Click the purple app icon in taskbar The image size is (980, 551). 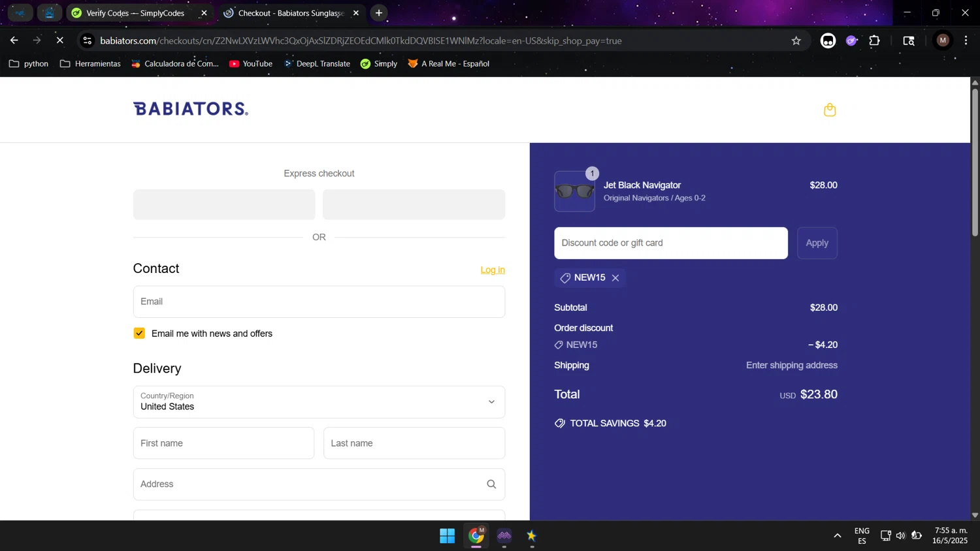click(504, 537)
